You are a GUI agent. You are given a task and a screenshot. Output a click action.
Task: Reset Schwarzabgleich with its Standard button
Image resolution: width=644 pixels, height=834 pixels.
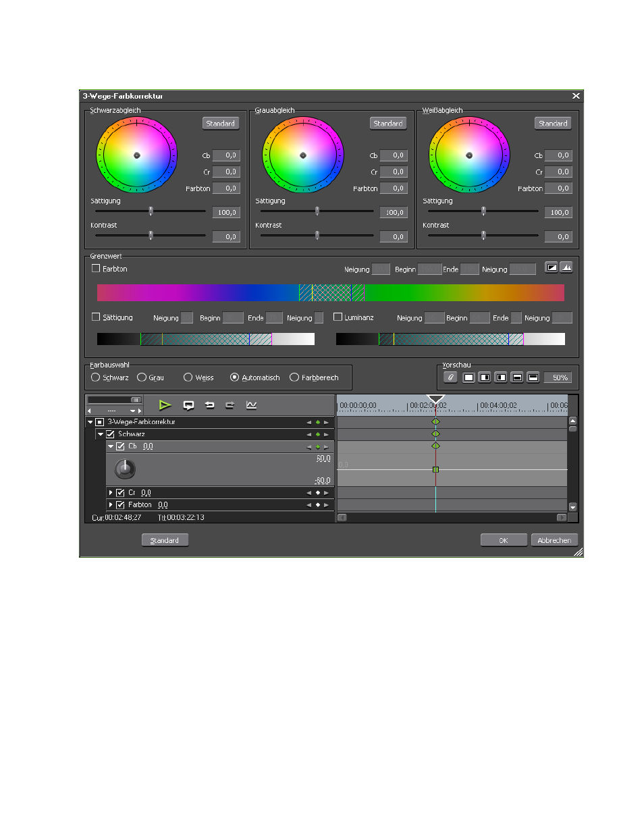point(221,124)
